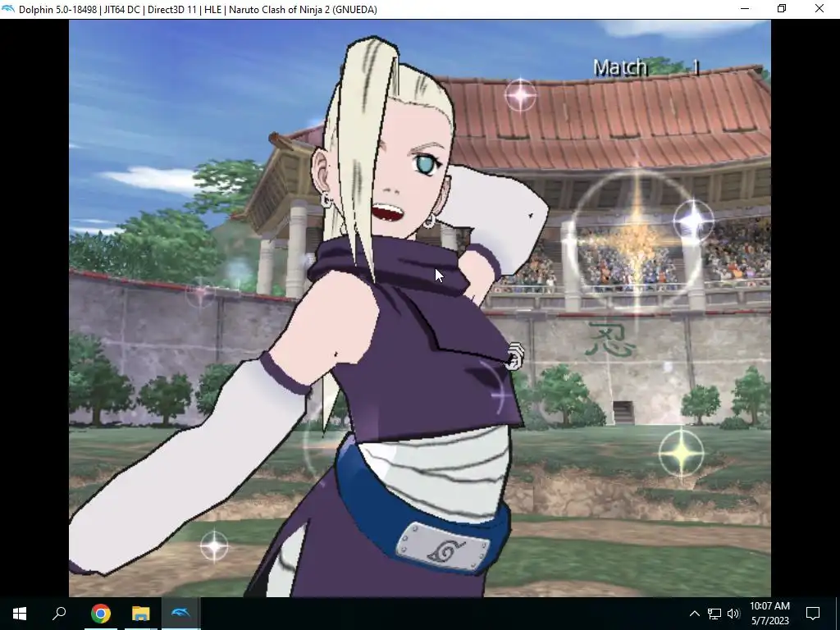Open network status tray icon
Screen dimensions: 840x630
click(714, 614)
